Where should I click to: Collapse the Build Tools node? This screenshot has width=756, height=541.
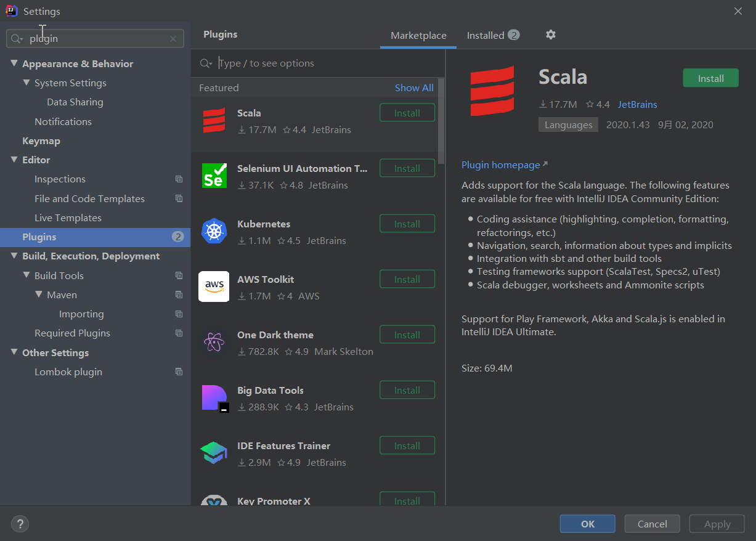(x=26, y=275)
